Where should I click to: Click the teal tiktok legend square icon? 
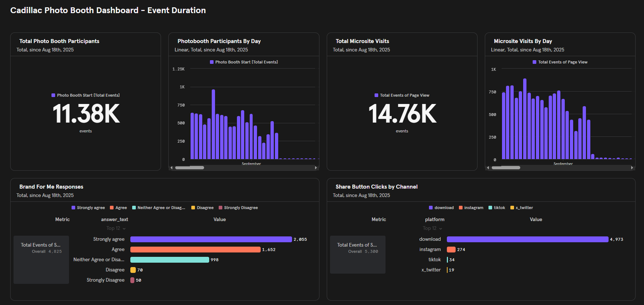pyautogui.click(x=490, y=208)
